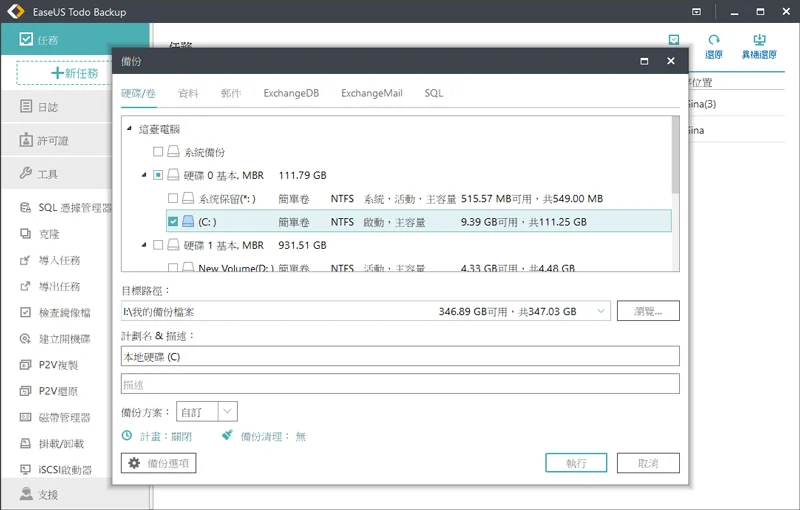Image resolution: width=800 pixels, height=510 pixels.
Task: Maximize the 備份 dialog window
Action: [644, 61]
